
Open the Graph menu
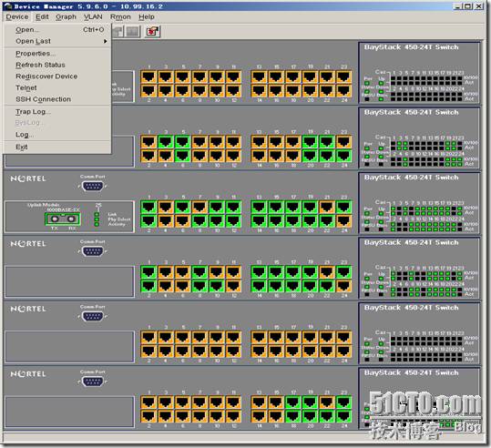[x=66, y=17]
